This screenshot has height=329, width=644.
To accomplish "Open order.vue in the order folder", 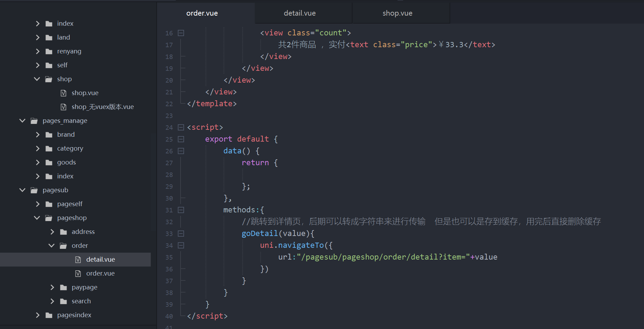I will 100,273.
